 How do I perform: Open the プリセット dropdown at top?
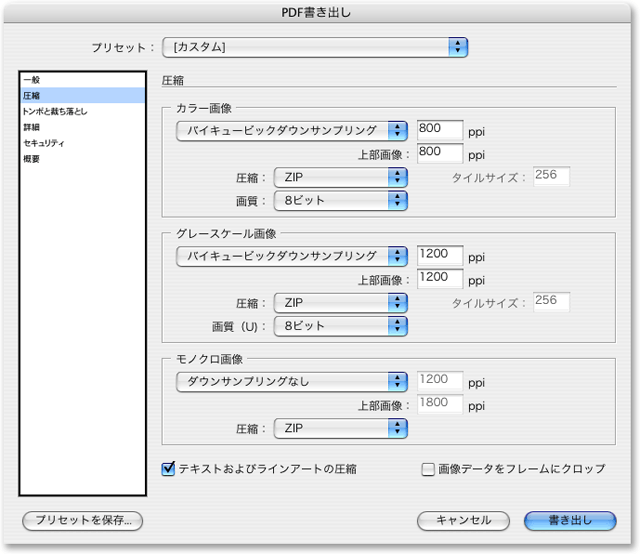click(x=316, y=47)
